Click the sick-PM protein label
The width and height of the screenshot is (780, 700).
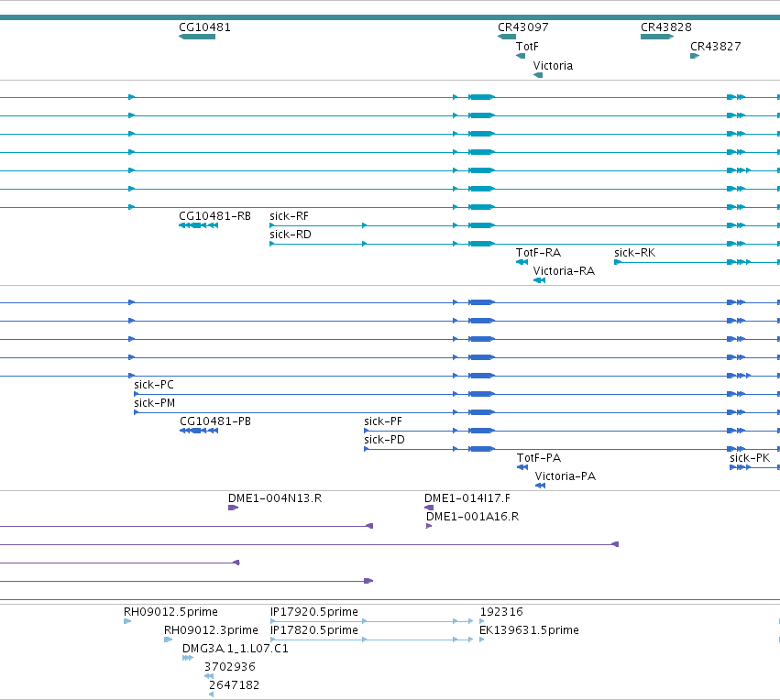[x=154, y=403]
